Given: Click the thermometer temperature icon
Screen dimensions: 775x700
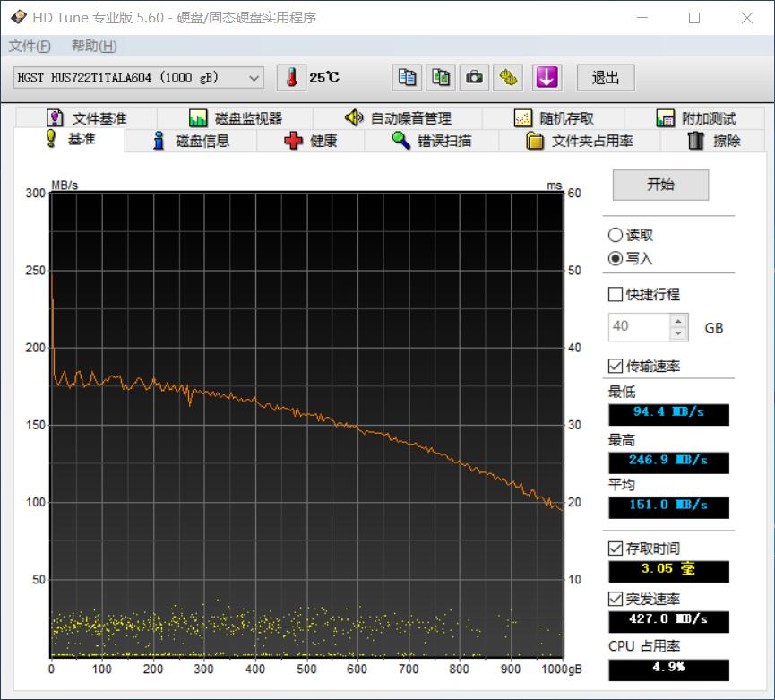Looking at the screenshot, I should (x=291, y=78).
